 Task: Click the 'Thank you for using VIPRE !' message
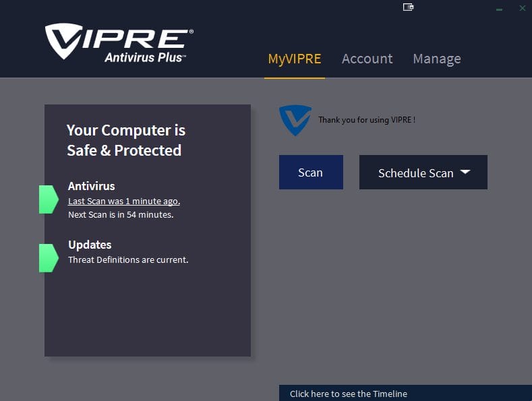click(367, 120)
